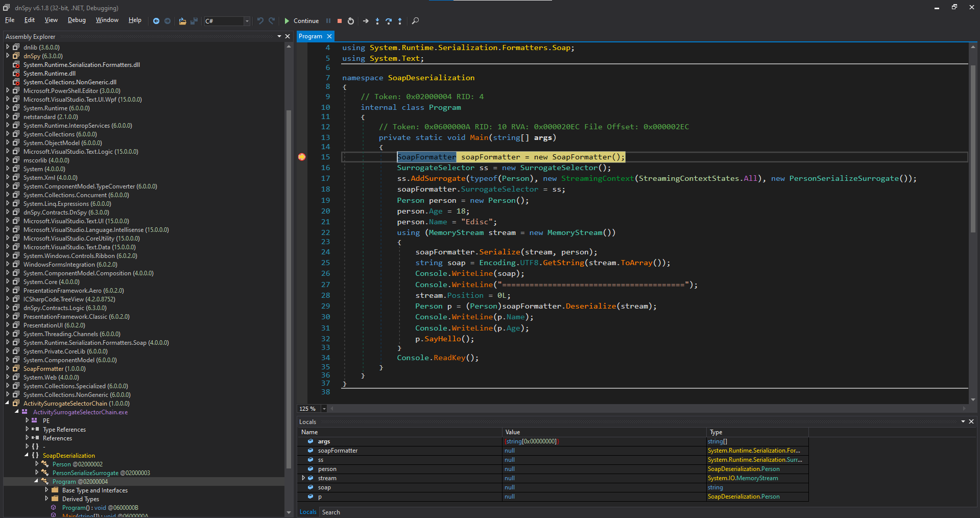Click the Name column header in Locals

coord(399,432)
